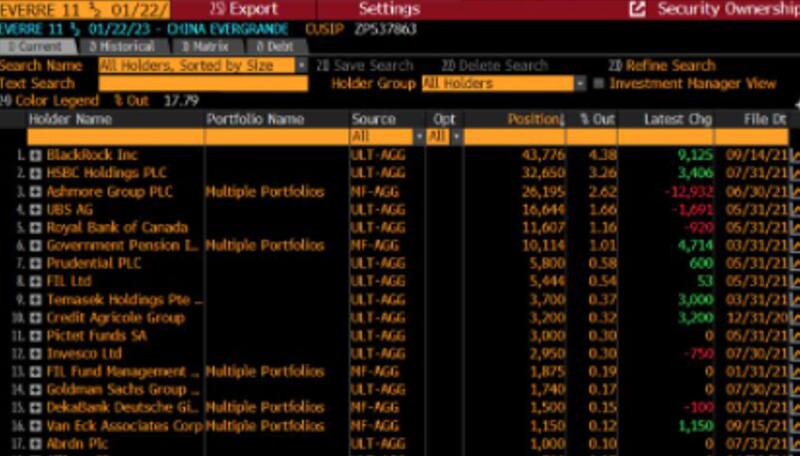Enable the Investment Manager View checkbox

coord(599,84)
